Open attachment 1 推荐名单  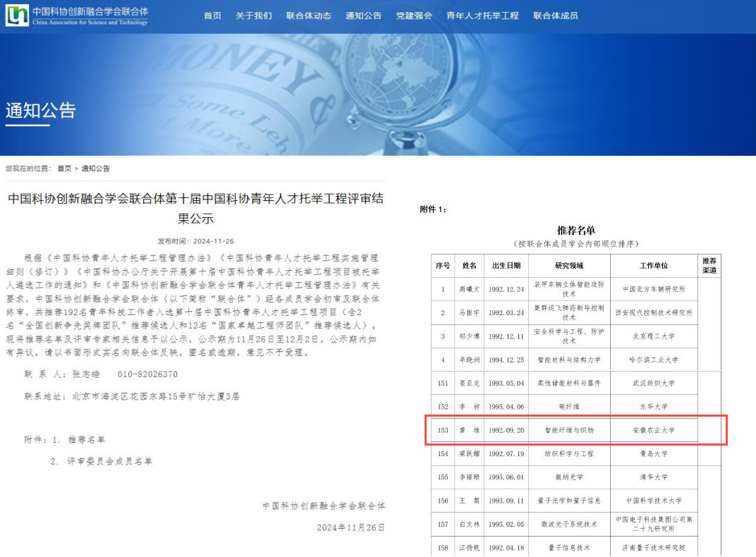pos(86,439)
